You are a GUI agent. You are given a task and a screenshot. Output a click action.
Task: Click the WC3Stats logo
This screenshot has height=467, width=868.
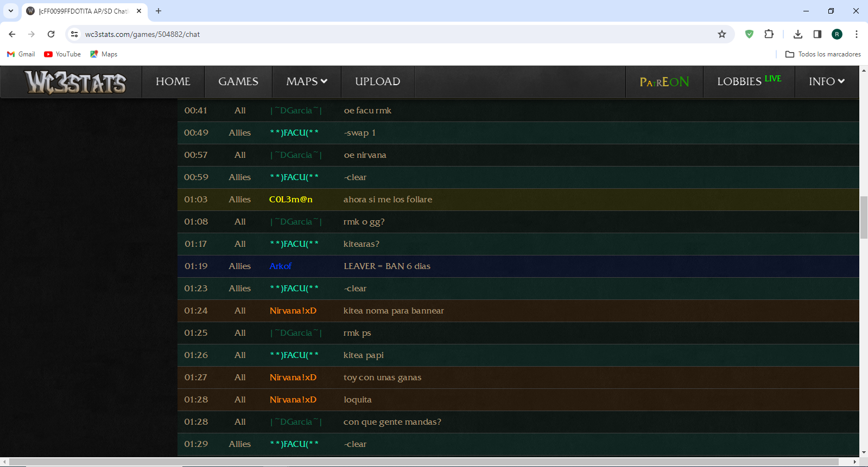click(75, 82)
